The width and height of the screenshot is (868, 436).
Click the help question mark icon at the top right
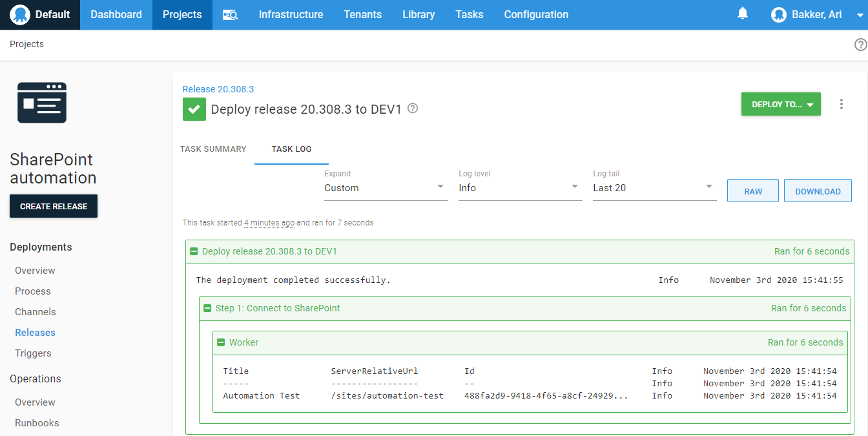860,45
